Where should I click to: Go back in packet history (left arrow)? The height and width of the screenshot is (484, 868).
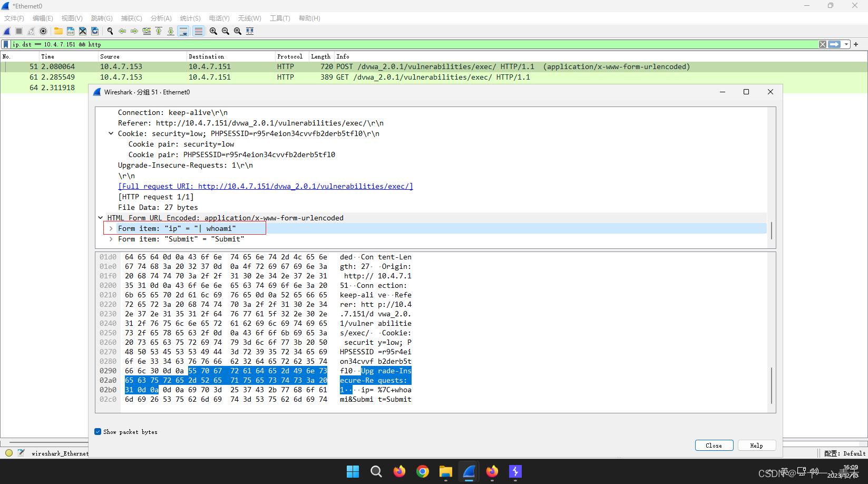pyautogui.click(x=122, y=31)
